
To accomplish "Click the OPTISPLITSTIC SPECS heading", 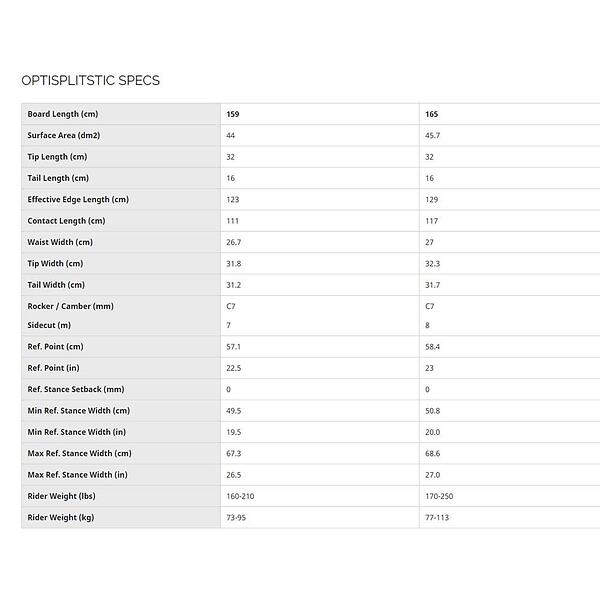I will (90, 80).
